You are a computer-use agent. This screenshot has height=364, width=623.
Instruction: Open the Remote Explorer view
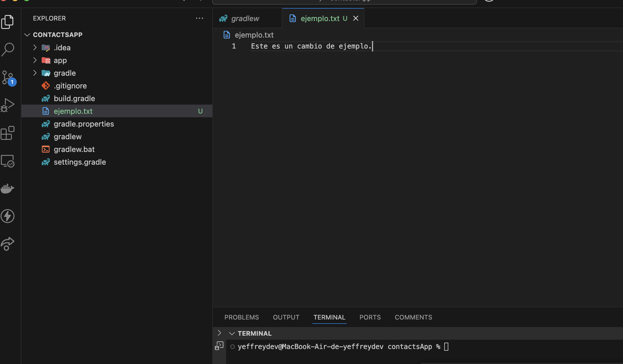8,161
